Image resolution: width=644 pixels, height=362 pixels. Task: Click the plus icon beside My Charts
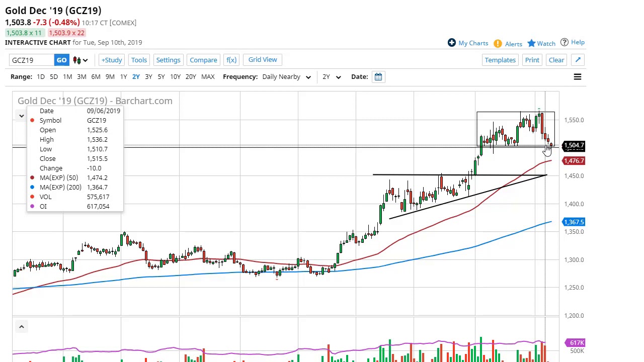point(452,43)
